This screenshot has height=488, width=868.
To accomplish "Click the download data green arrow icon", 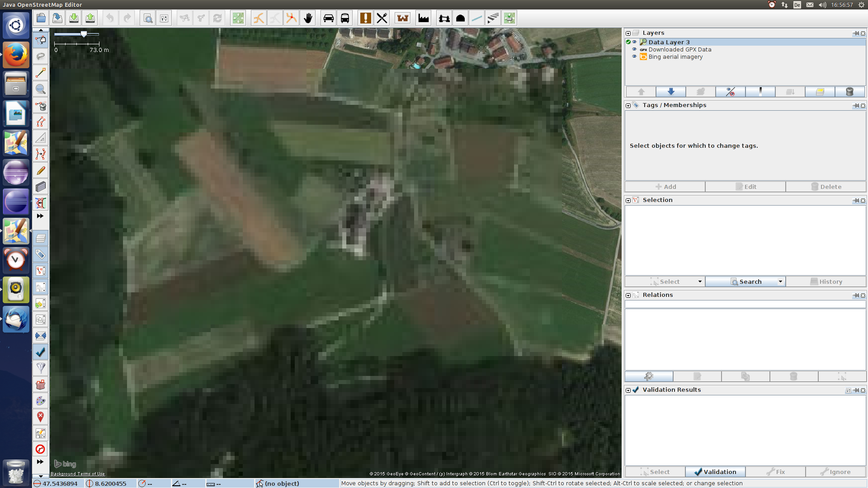I will click(74, 18).
